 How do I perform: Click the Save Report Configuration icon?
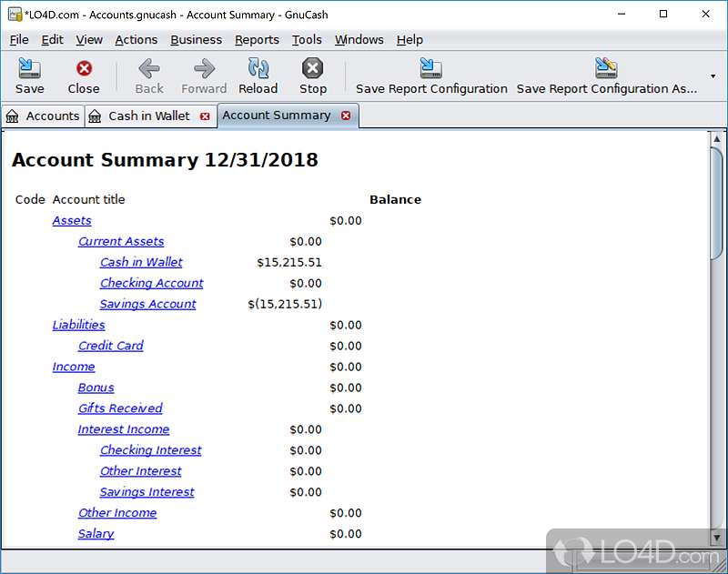coord(430,68)
